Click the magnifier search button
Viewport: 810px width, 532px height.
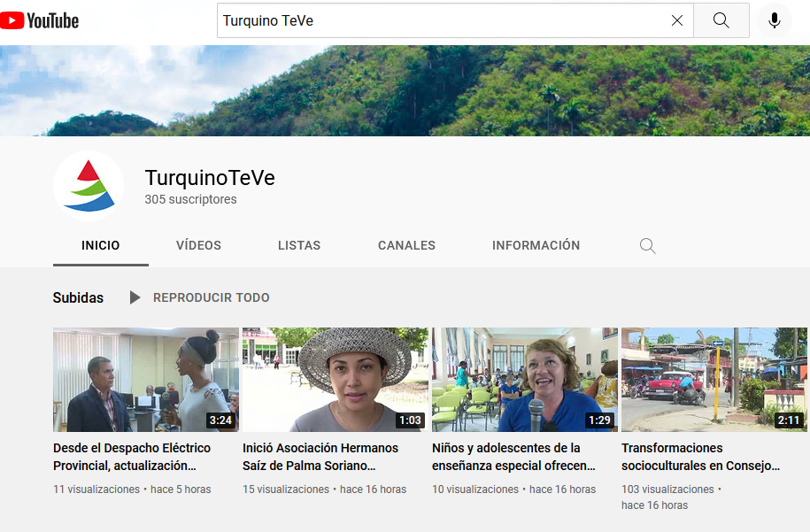[x=721, y=20]
